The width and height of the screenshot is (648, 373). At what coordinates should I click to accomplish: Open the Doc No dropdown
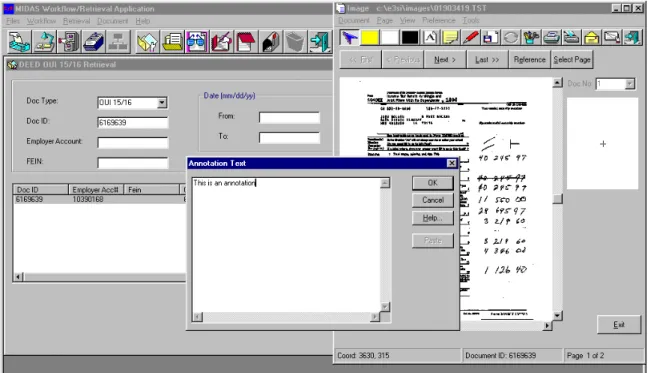(x=629, y=84)
